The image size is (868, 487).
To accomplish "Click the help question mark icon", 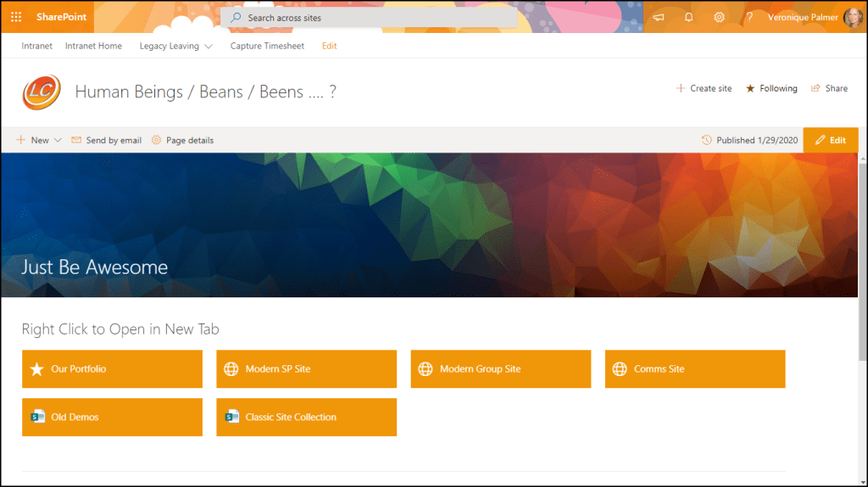I will tap(748, 17).
